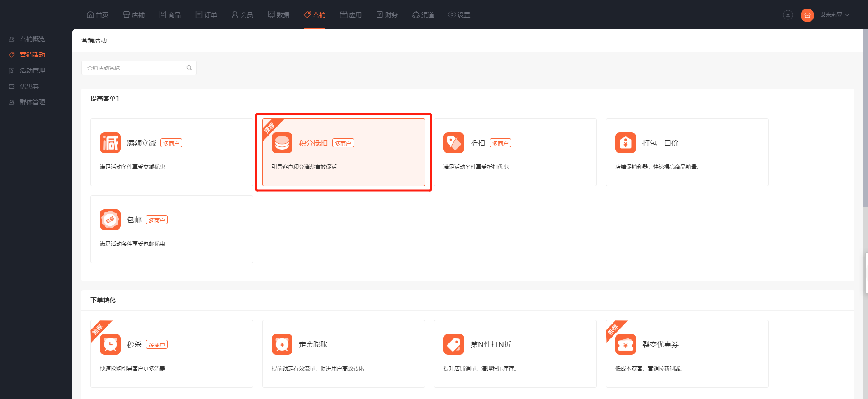Open the 包邮 activity title
Viewport: 868px width, 399px height.
134,220
